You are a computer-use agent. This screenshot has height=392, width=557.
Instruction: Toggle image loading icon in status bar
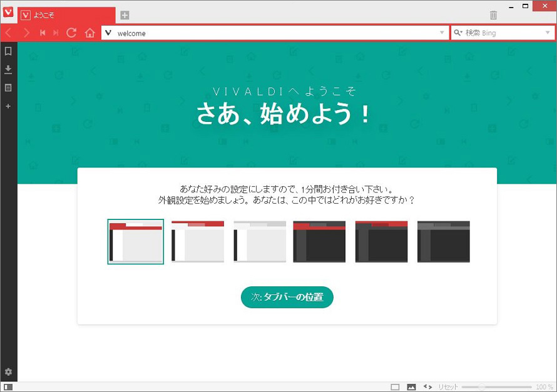point(411,387)
